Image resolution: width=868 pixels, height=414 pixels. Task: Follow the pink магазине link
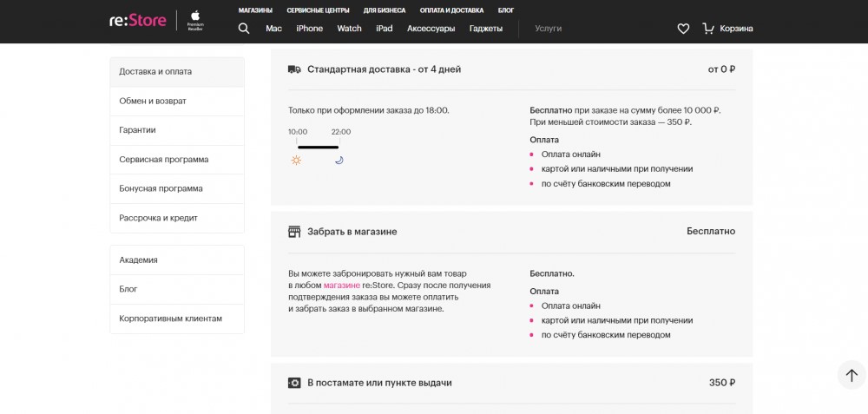point(341,285)
